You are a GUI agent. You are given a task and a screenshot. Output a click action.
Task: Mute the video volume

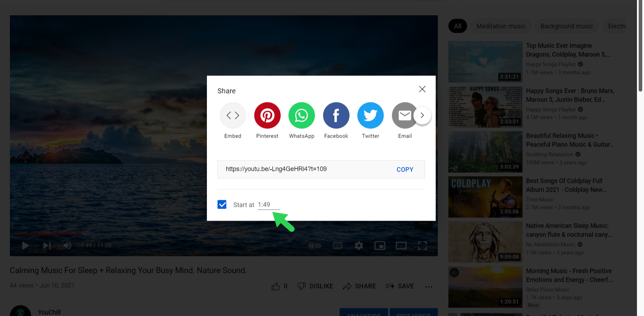pos(67,245)
